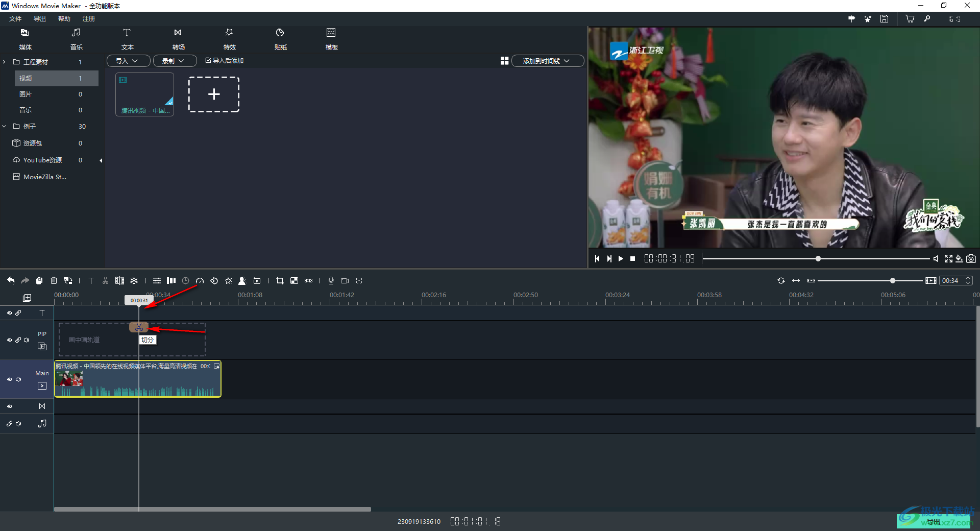Hide the transition track using eye icon
This screenshot has width=980, height=531.
tap(9, 406)
